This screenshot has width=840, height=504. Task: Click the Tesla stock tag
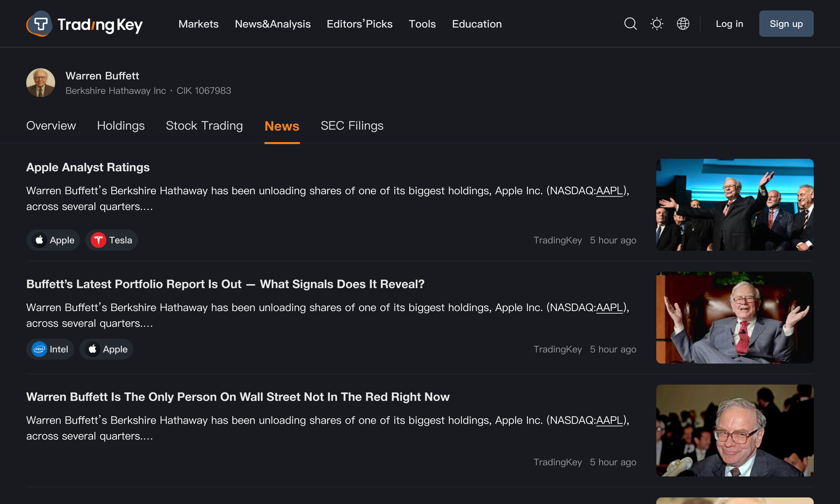pos(111,240)
